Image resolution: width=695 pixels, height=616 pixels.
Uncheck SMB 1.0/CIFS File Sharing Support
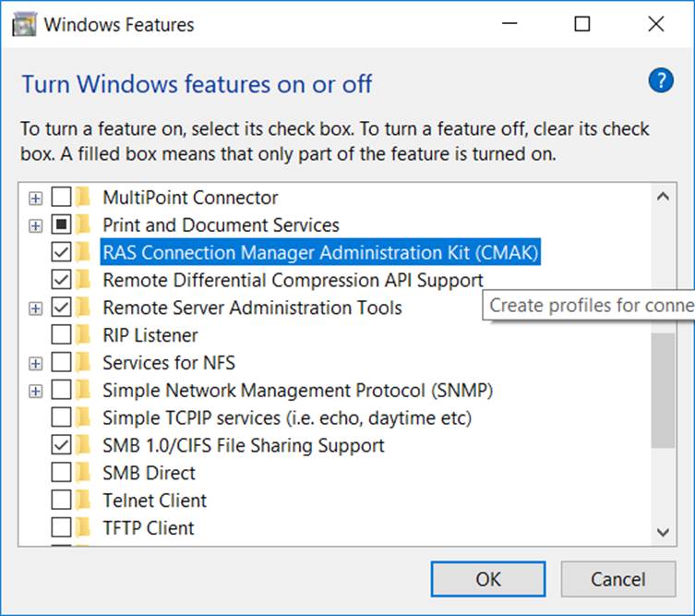[61, 445]
